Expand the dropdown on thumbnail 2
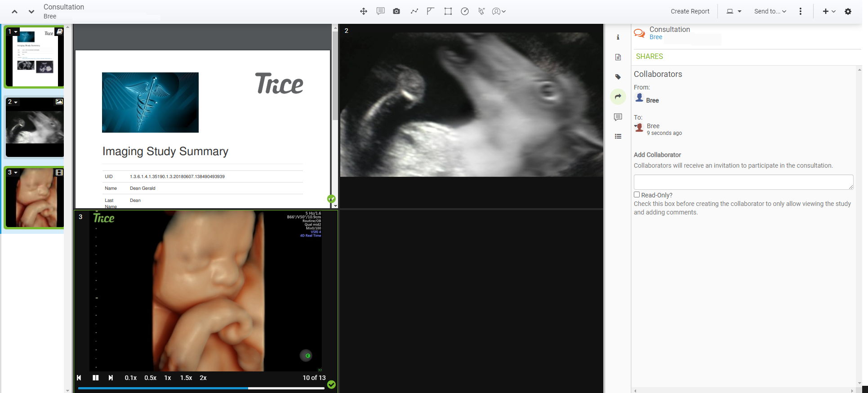Screen dimensions: 868x393 pos(13,102)
